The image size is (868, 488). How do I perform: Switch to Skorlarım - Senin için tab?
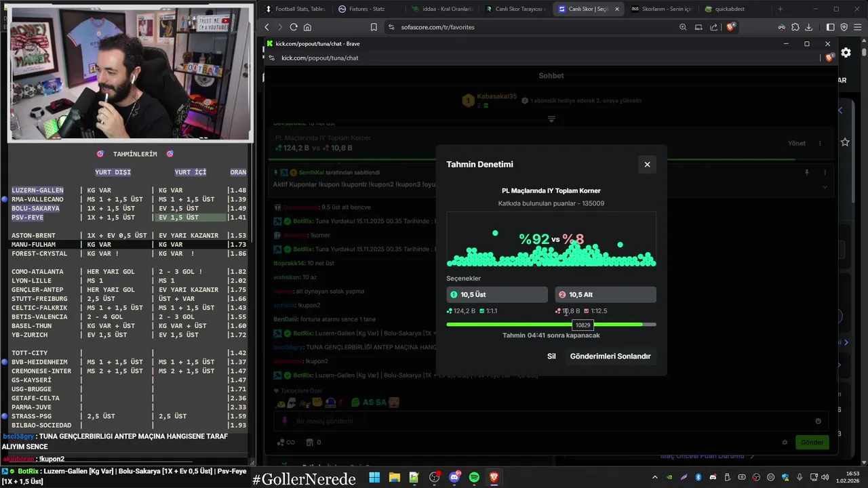pos(661,9)
